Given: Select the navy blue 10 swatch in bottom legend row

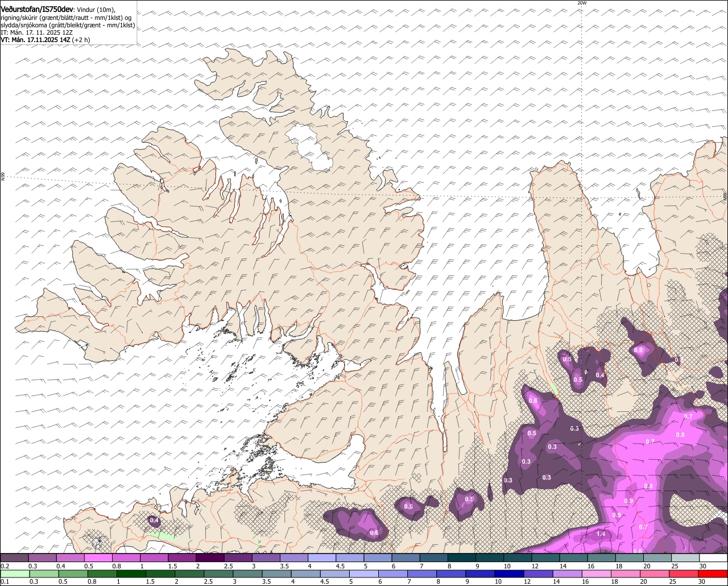Looking at the screenshot, I should (x=510, y=573).
